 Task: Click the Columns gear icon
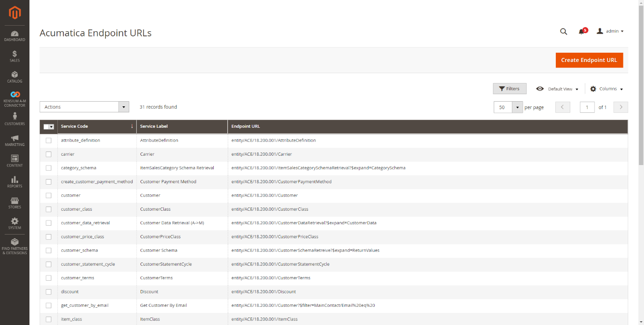593,89
